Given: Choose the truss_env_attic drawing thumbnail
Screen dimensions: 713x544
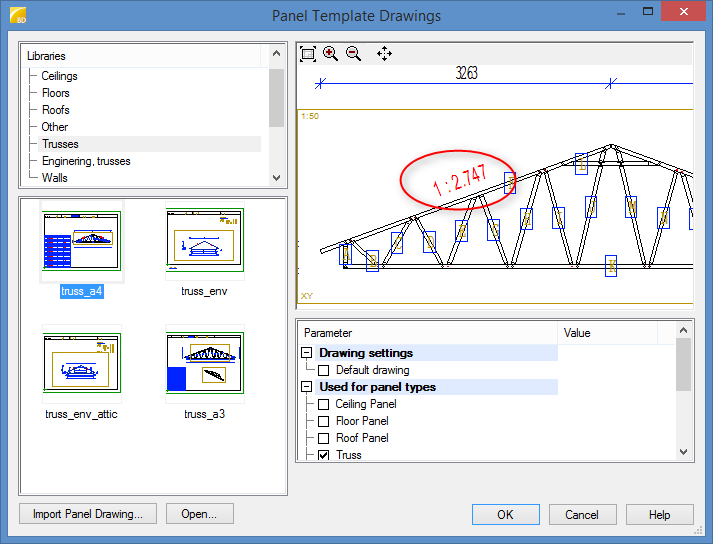Looking at the screenshot, I should pos(81,363).
